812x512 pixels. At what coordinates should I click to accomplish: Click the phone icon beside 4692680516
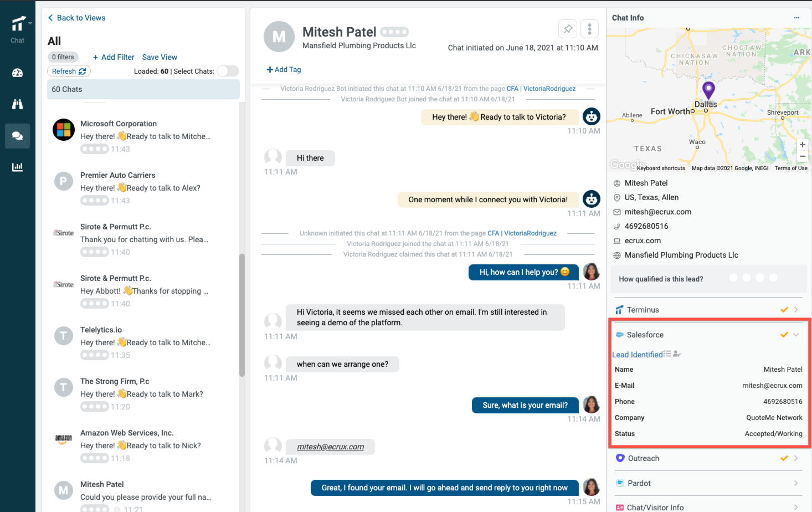click(x=617, y=227)
